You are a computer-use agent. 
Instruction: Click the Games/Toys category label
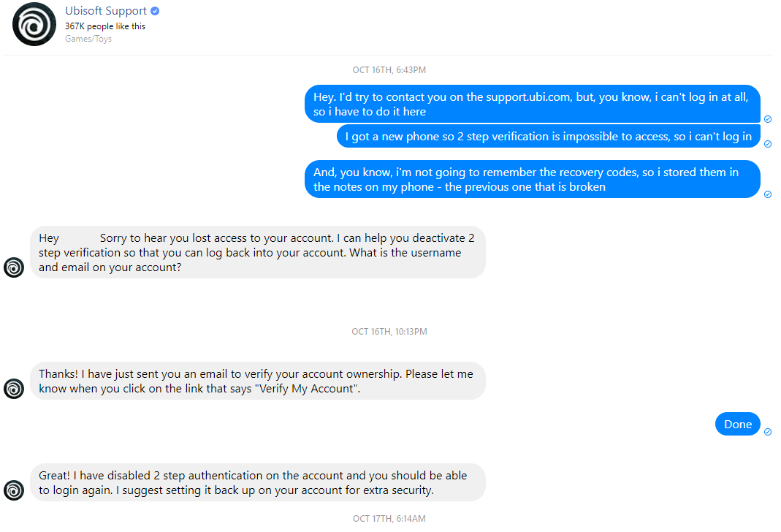tap(88, 39)
